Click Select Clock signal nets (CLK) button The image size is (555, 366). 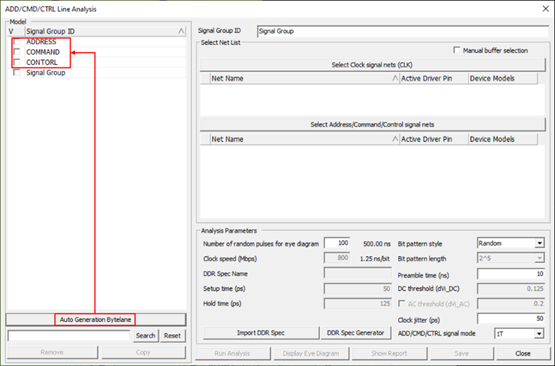coord(372,65)
